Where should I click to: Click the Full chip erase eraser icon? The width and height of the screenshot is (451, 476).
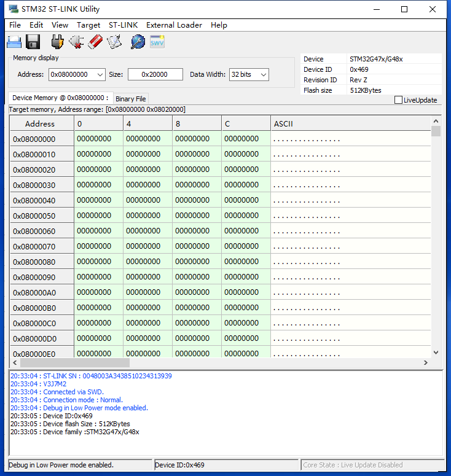[95, 42]
